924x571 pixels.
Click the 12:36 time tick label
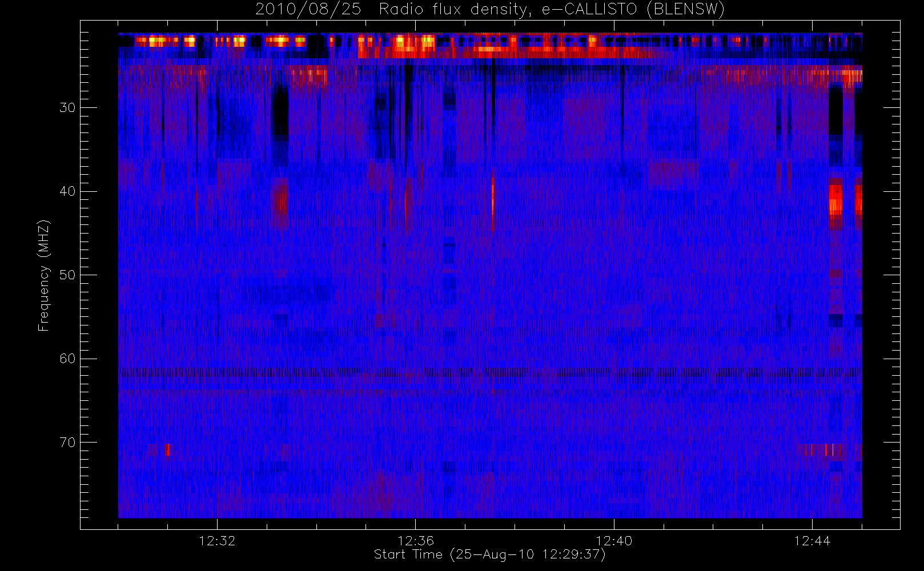[x=416, y=541]
